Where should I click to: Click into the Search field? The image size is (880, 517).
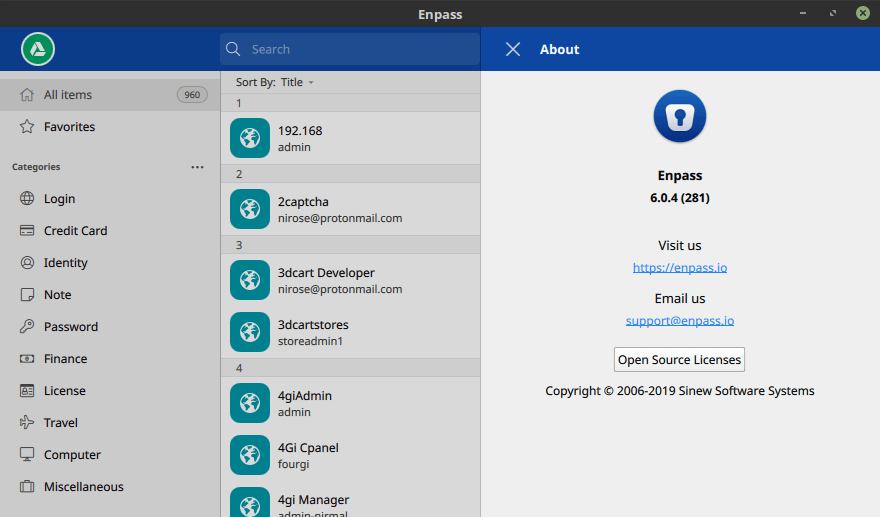point(350,49)
